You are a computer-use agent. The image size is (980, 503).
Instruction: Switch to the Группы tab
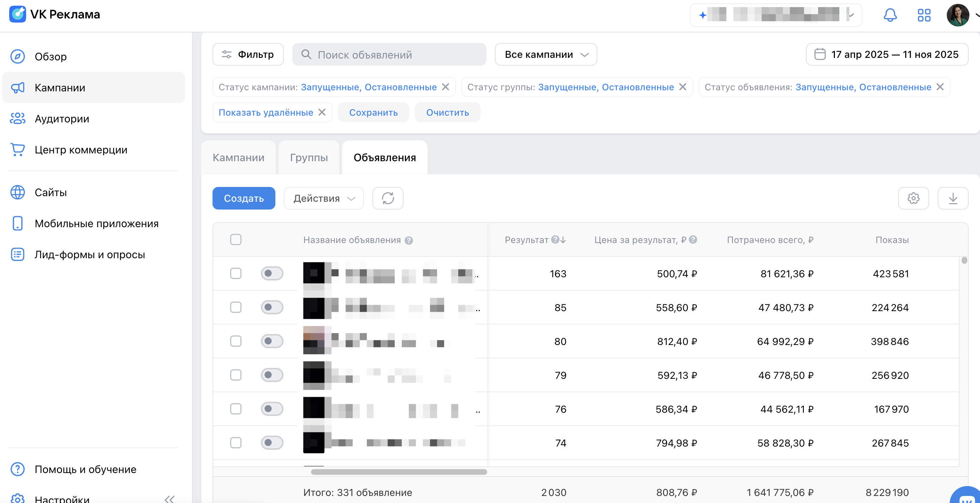click(309, 157)
